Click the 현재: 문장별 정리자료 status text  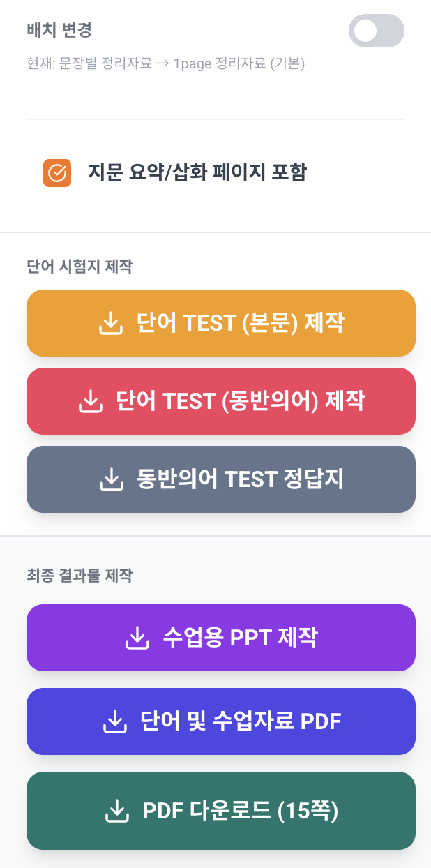pyautogui.click(x=166, y=64)
